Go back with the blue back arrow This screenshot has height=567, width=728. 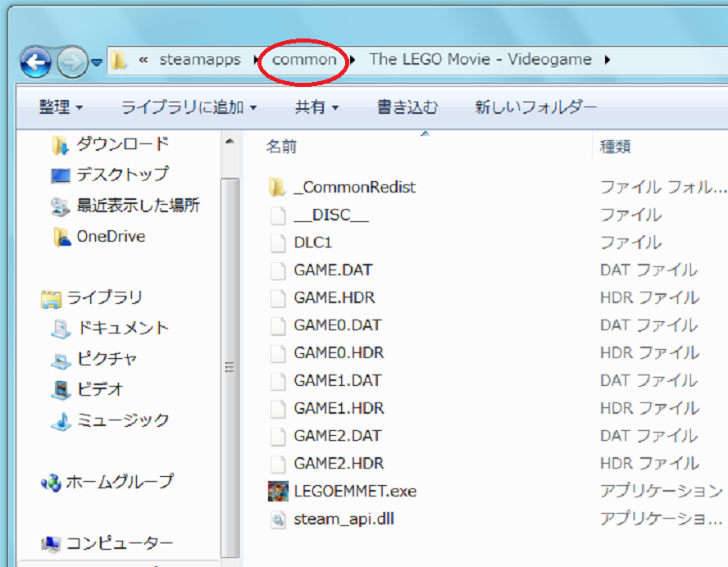(36, 62)
